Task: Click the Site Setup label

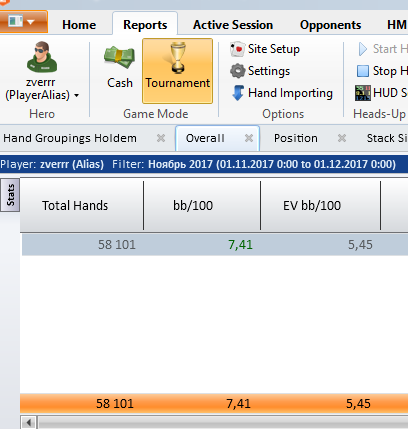Action: click(274, 49)
